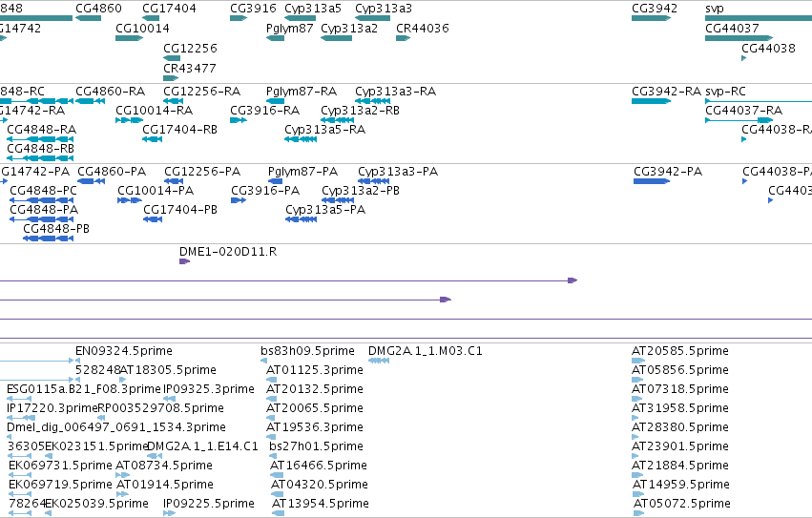This screenshot has width=812, height=518.
Task: Open the DMG2A.1_1.E14.C1 EST label
Action: click(x=202, y=446)
